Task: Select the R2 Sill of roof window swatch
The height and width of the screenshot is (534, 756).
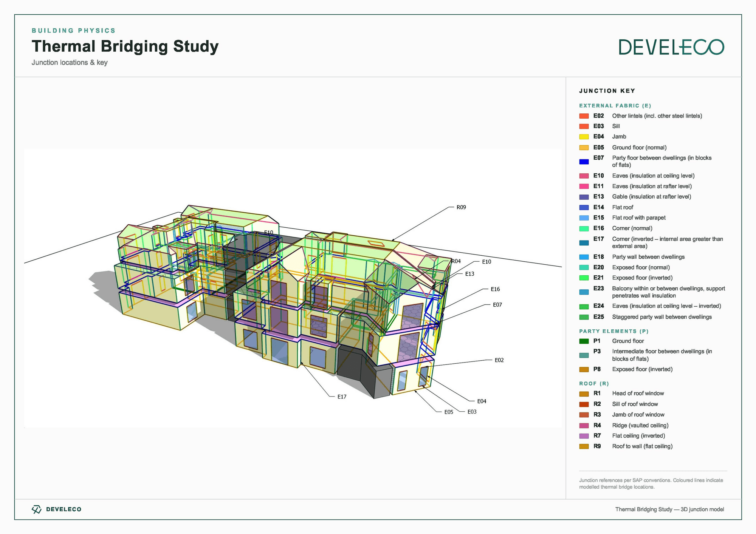Action: click(x=584, y=404)
